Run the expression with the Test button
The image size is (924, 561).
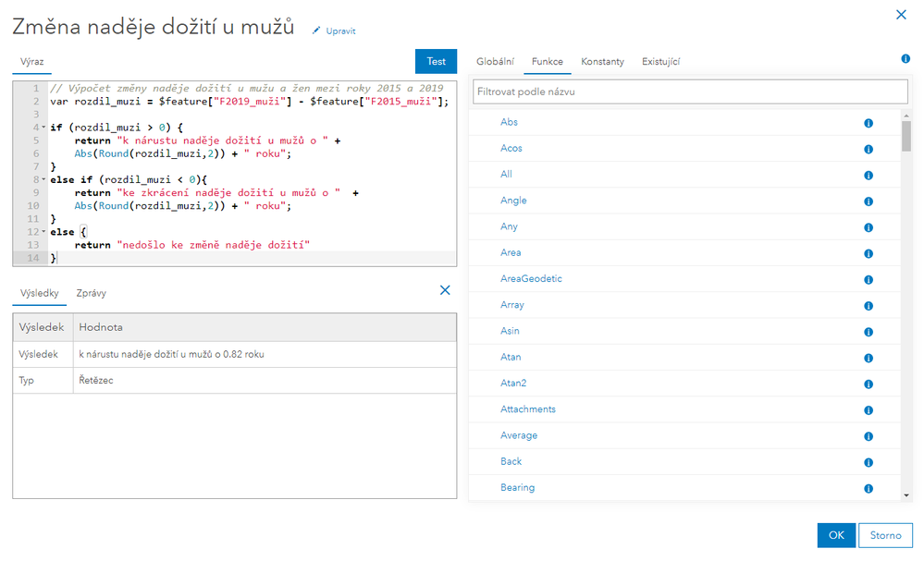pos(436,62)
